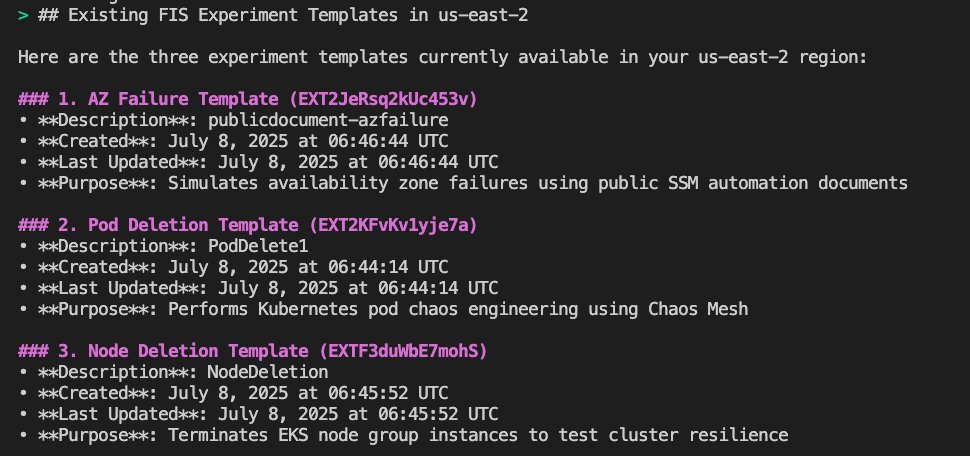Click the publicdocument-azfailure description text
This screenshot has width=970, height=456.
coord(328,120)
